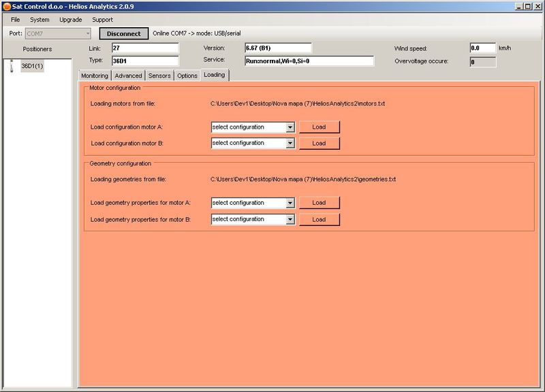This screenshot has width=545, height=392.
Task: Open the System menu
Action: 40,20
